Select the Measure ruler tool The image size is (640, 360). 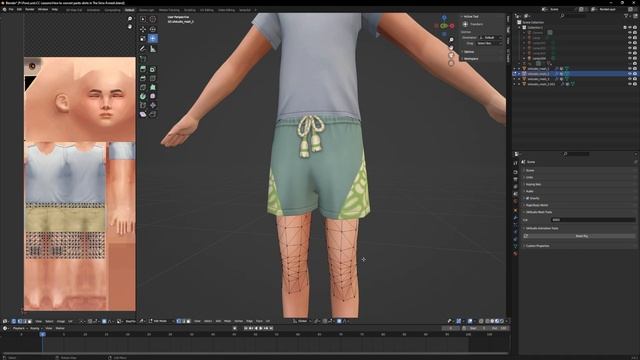point(153,49)
